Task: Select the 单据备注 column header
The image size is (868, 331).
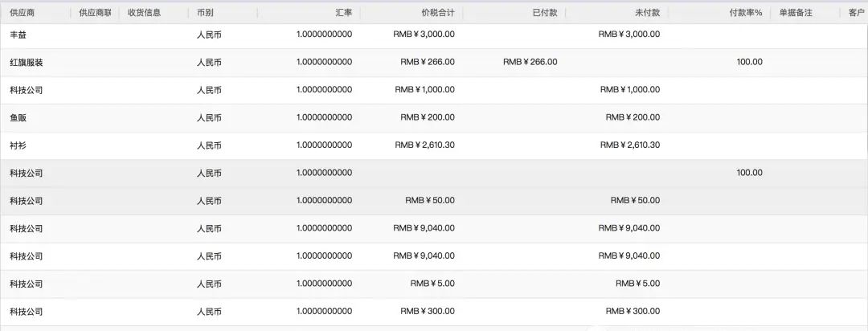Action: click(x=796, y=13)
